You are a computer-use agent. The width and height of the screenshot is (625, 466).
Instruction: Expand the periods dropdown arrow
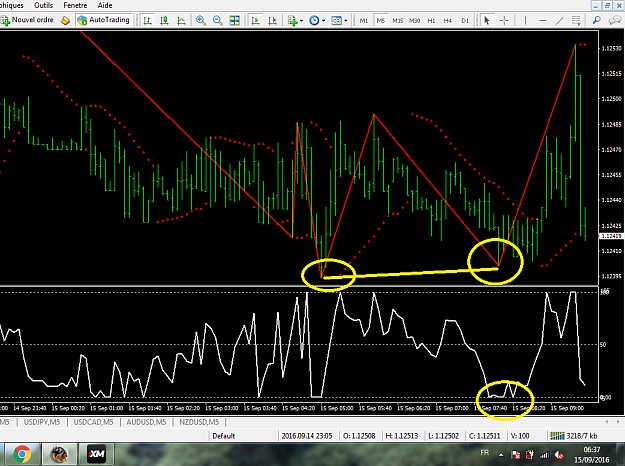point(323,20)
